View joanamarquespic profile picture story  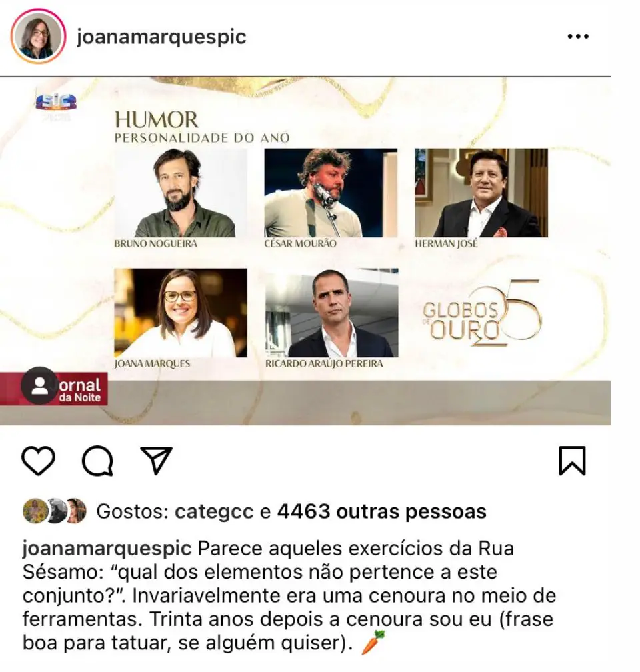click(x=38, y=37)
